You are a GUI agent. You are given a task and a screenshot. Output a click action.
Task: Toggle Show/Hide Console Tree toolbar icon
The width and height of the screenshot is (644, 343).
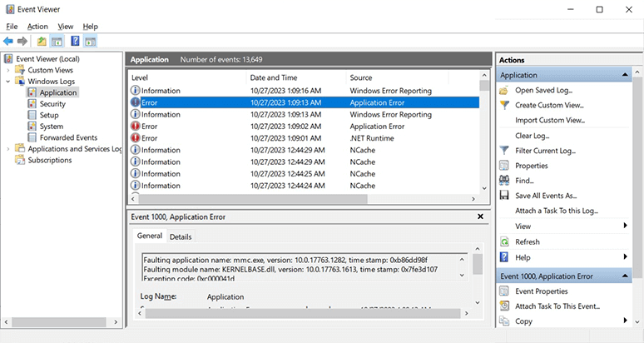57,41
